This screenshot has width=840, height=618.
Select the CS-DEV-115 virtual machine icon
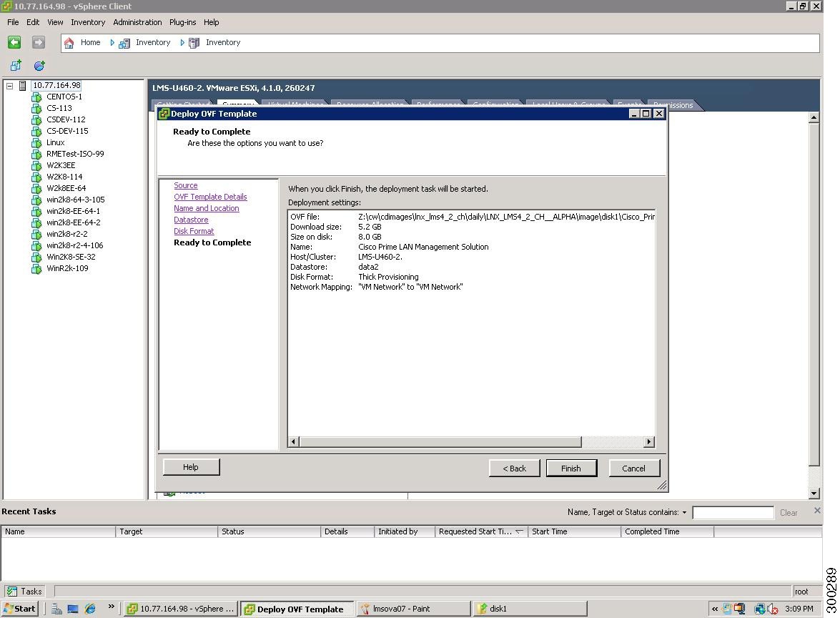36,132
